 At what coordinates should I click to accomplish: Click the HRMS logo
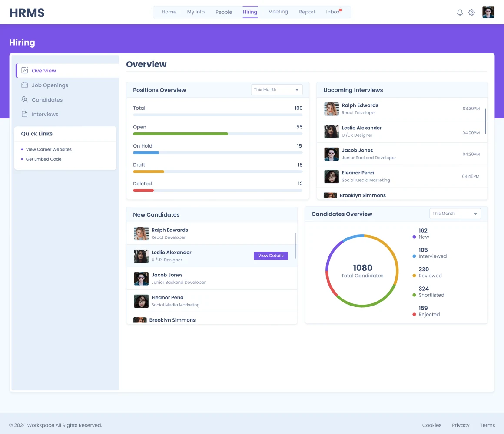pos(27,13)
